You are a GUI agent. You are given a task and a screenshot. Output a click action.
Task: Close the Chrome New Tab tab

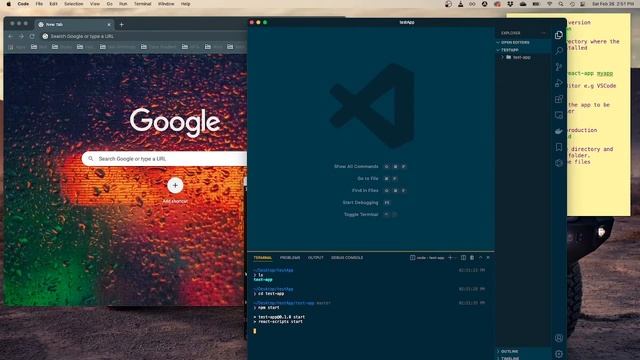pos(109,24)
